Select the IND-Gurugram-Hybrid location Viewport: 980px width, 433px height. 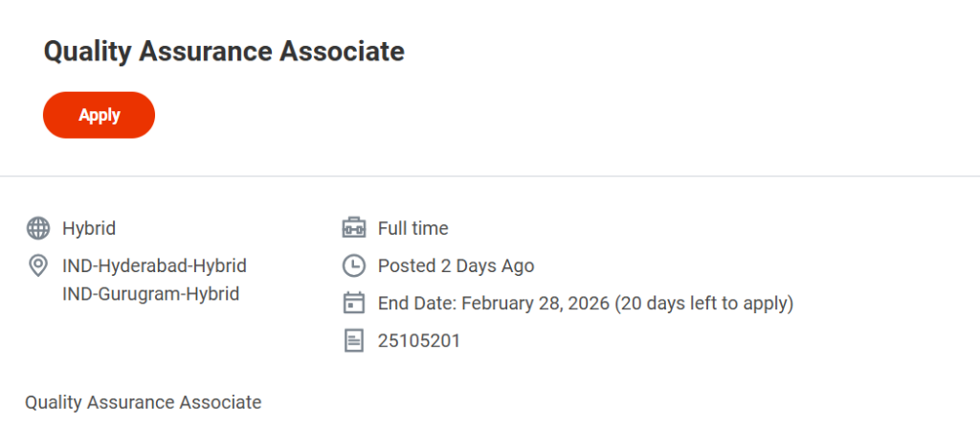tap(150, 293)
